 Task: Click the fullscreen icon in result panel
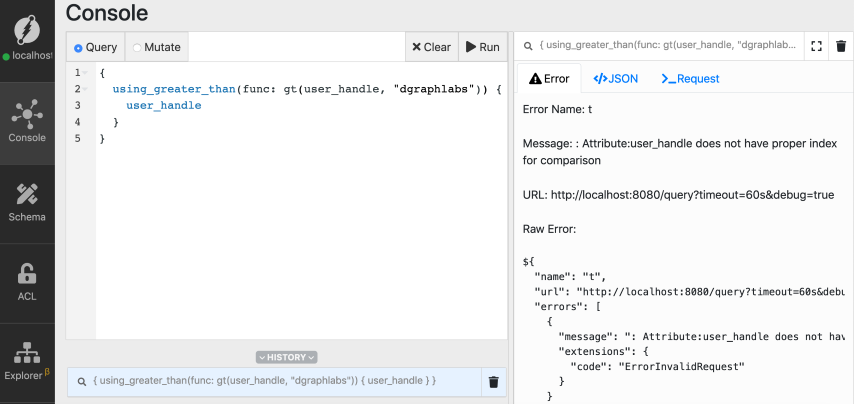[816, 46]
